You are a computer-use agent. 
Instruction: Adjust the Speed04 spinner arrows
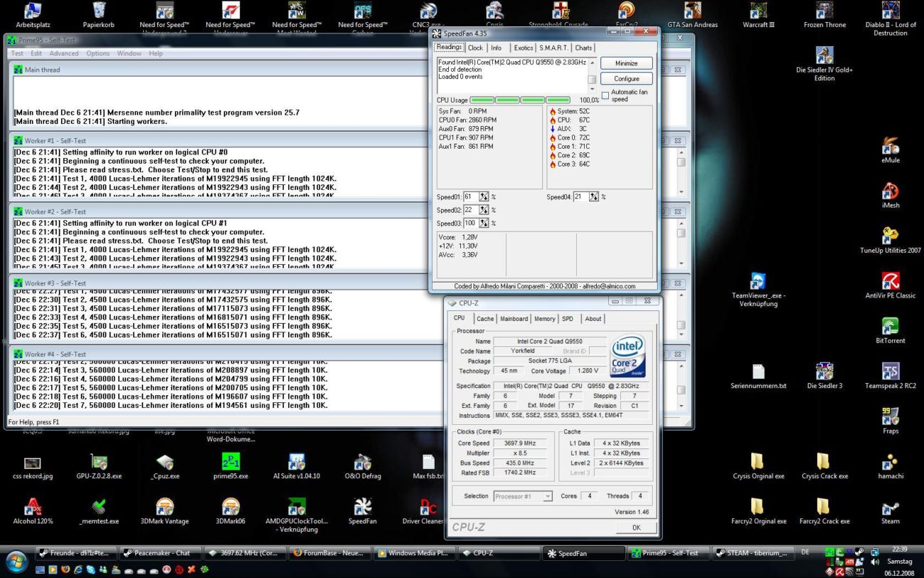point(595,196)
